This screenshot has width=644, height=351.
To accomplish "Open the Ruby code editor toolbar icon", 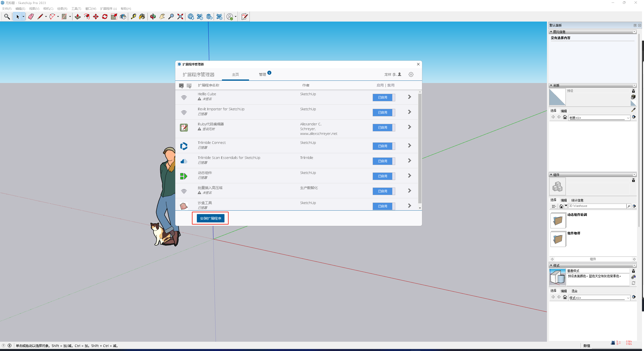I will click(244, 17).
